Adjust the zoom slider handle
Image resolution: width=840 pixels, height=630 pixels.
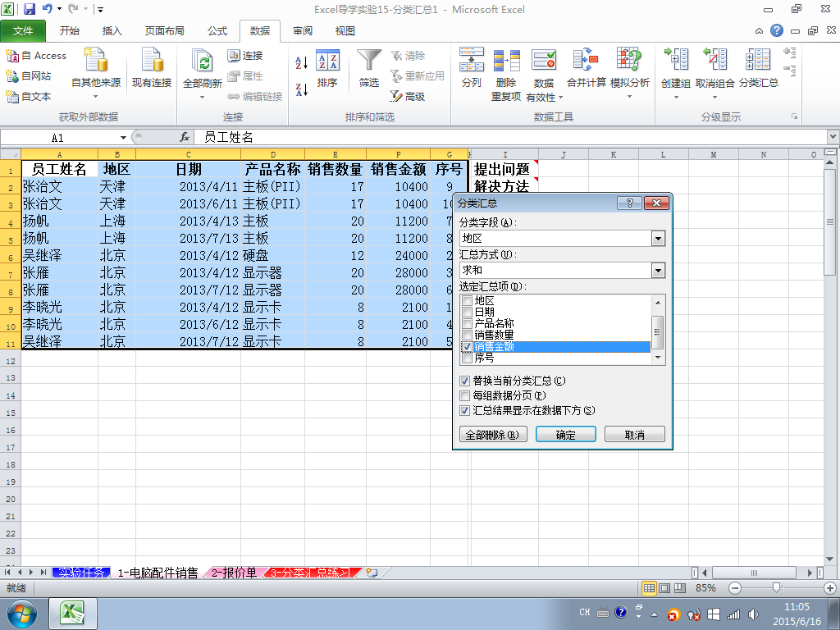(776, 588)
